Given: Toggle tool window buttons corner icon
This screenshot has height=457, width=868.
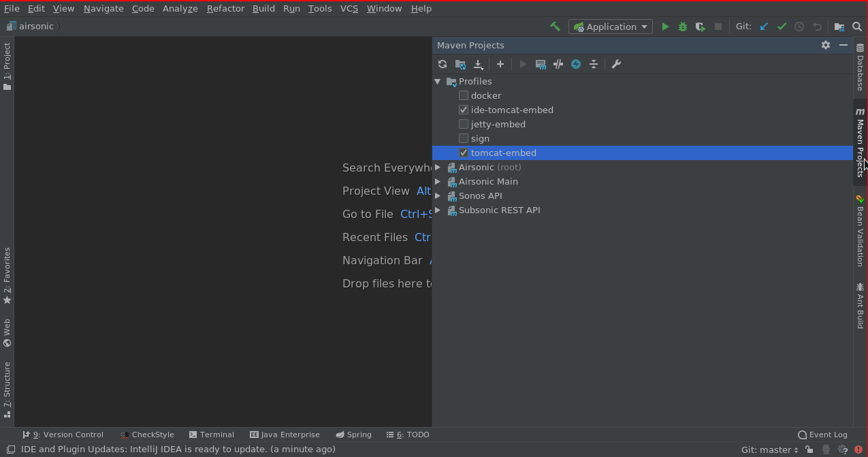Looking at the screenshot, I should click(x=10, y=450).
